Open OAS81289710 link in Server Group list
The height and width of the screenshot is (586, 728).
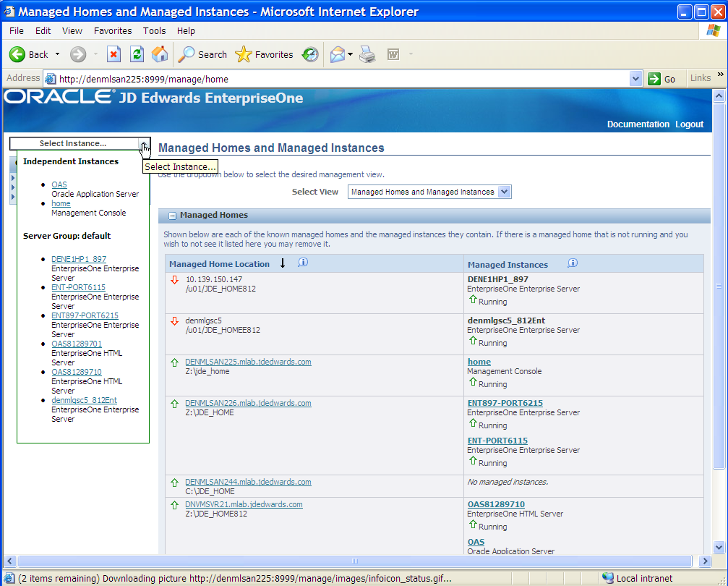point(77,372)
